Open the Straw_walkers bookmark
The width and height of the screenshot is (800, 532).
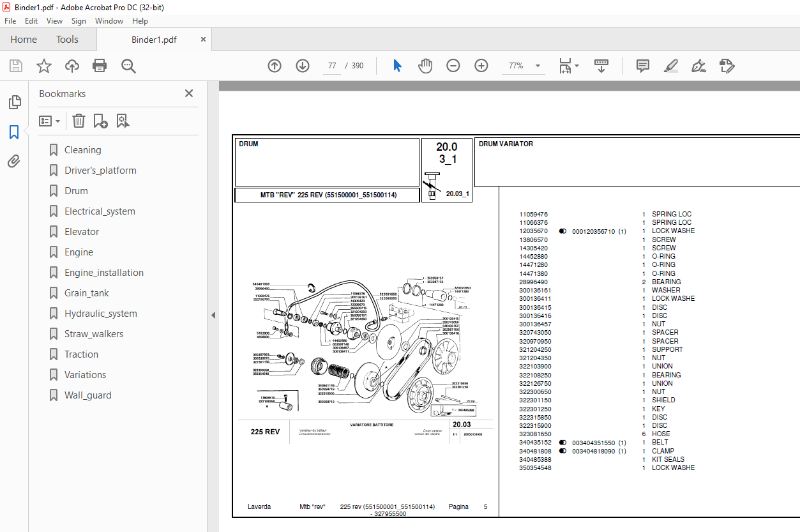tap(94, 334)
